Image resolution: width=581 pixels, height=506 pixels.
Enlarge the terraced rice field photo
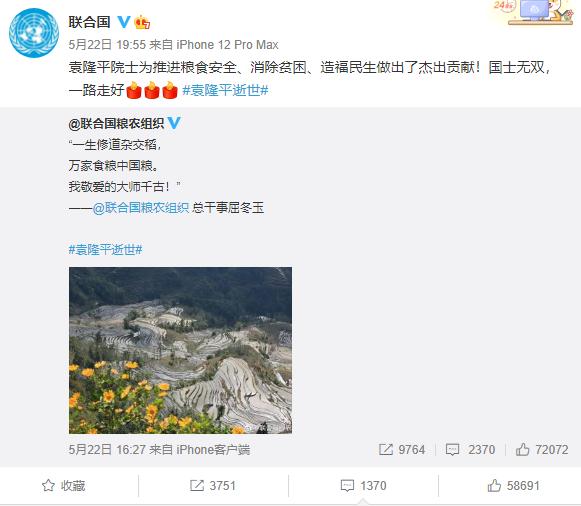(180, 350)
